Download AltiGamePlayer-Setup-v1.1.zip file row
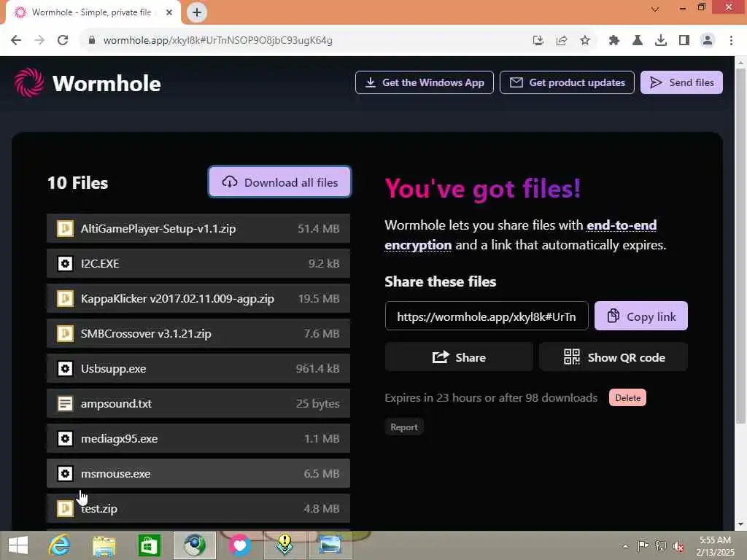Screen dimensions: 747x560 (198, 228)
